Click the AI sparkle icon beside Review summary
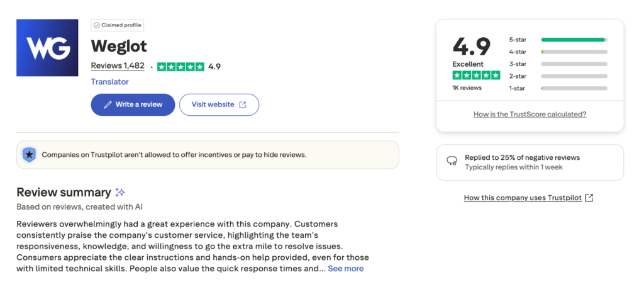The image size is (644, 287). [x=120, y=193]
